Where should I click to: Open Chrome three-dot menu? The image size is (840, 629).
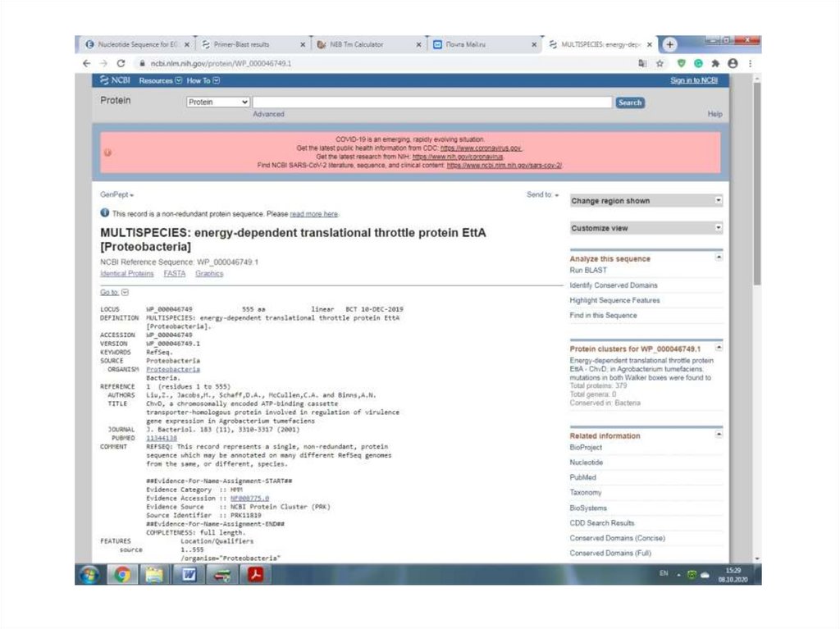point(750,63)
